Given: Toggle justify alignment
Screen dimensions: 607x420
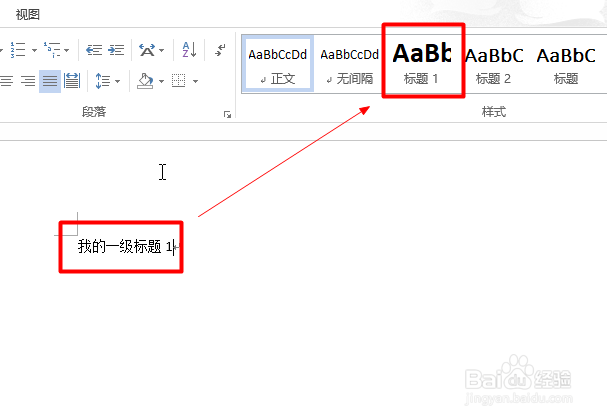Looking at the screenshot, I should tap(50, 81).
